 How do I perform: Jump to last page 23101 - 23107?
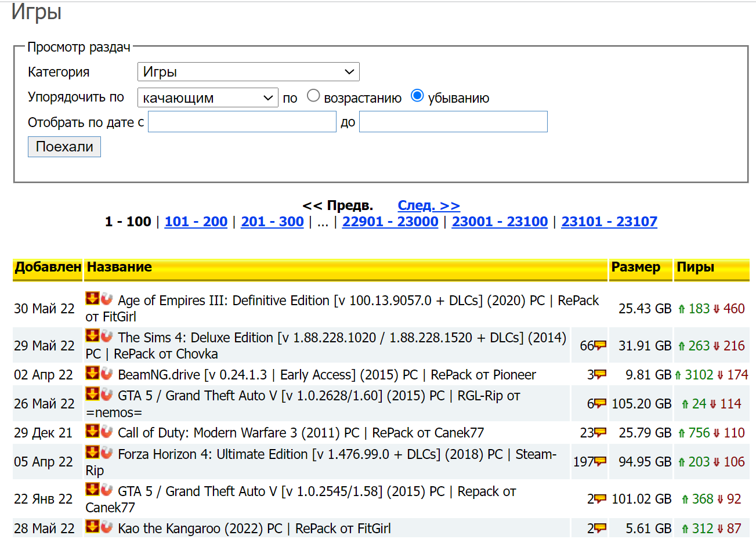[x=609, y=222]
